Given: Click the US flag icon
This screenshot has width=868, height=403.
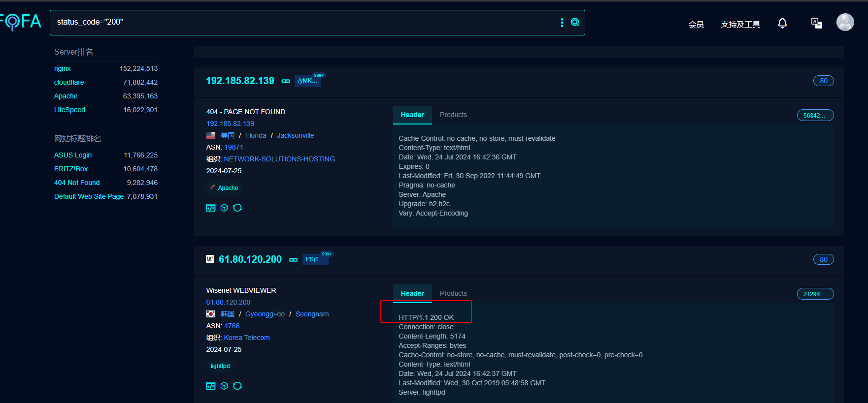Looking at the screenshot, I should coord(211,135).
